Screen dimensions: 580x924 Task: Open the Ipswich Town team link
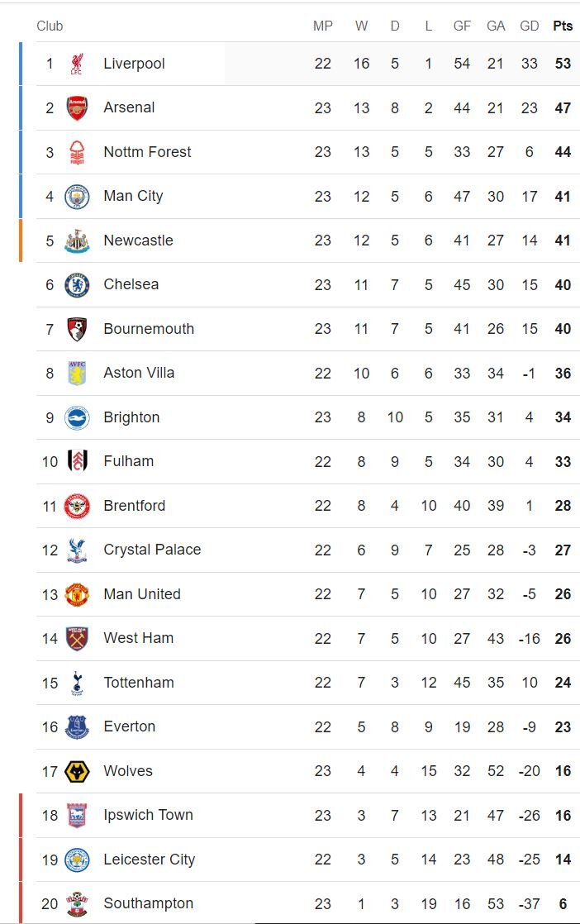(x=148, y=815)
